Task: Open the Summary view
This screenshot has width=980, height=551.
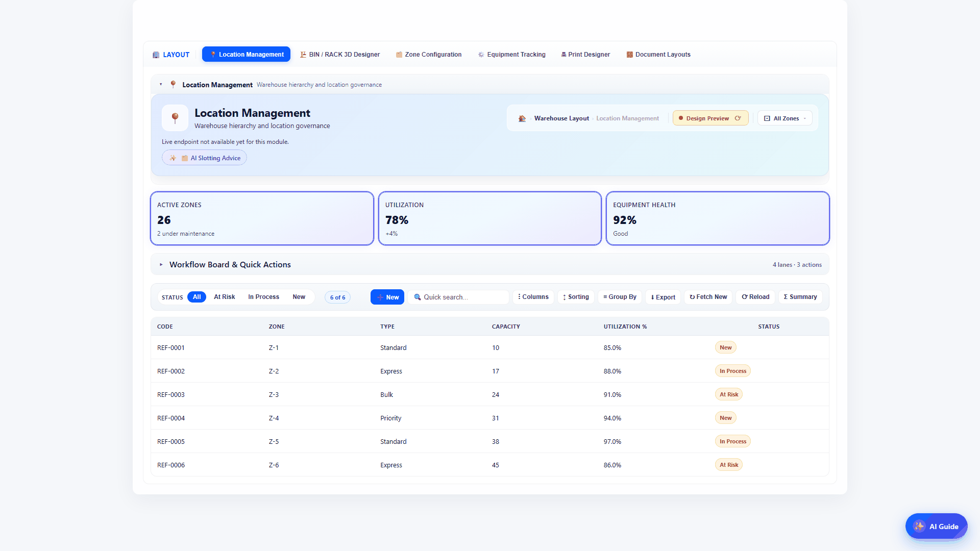Action: point(800,297)
